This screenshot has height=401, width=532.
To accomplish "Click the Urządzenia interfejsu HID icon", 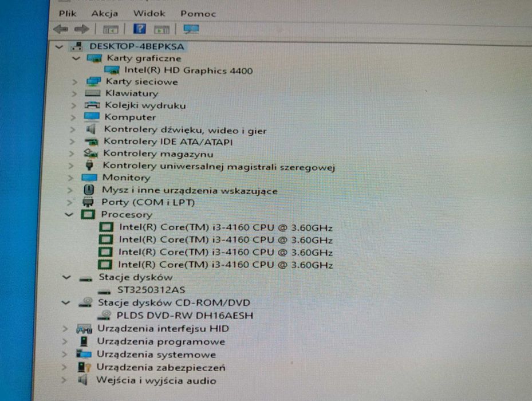I will pyautogui.click(x=84, y=329).
